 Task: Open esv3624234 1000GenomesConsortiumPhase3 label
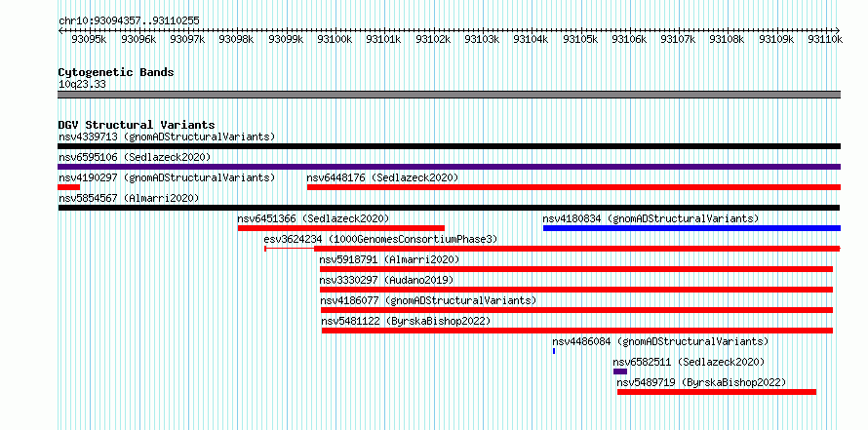tap(381, 239)
